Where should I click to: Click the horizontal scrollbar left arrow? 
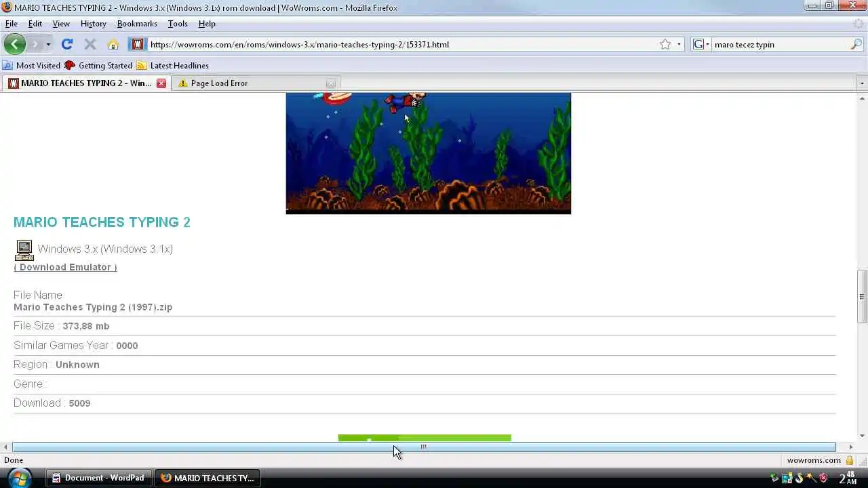(6, 447)
